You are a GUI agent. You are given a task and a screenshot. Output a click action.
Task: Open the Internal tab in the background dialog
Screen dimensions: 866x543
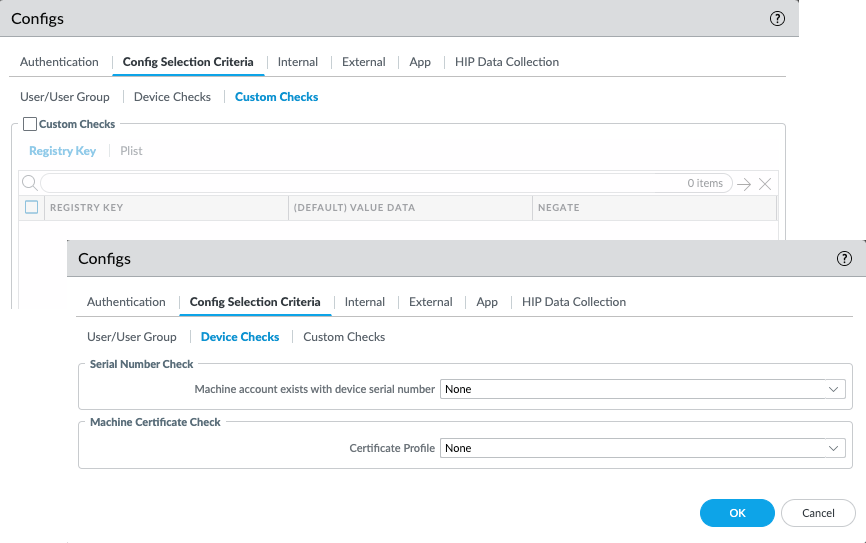point(298,62)
